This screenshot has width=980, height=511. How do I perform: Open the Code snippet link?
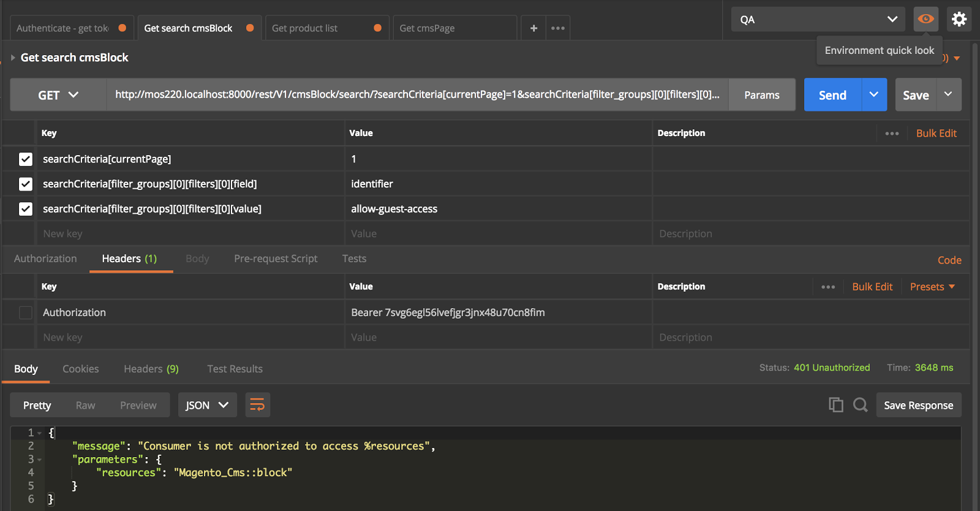point(949,260)
